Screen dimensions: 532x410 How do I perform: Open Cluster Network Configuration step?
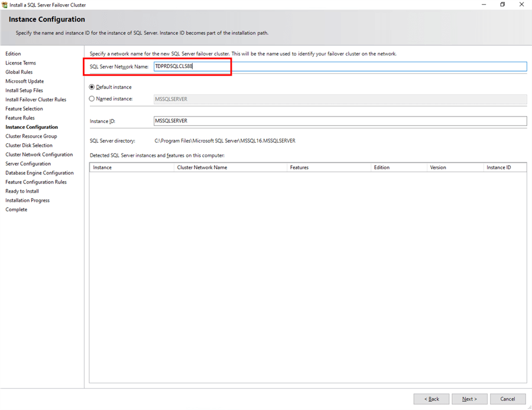39,154
